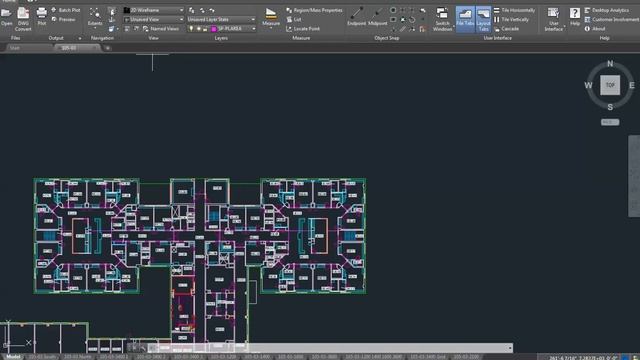
Task: Click the layer previous icon in Layers panel
Action: point(212,10)
